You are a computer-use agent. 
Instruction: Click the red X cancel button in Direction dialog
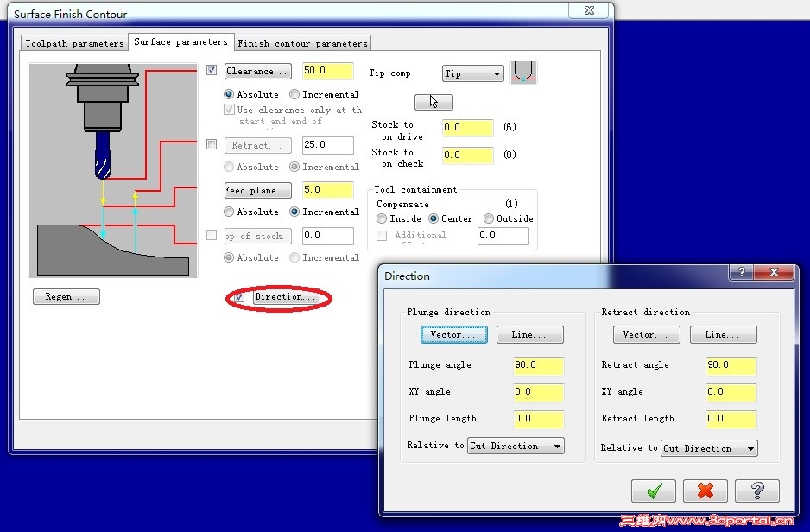pos(706,491)
